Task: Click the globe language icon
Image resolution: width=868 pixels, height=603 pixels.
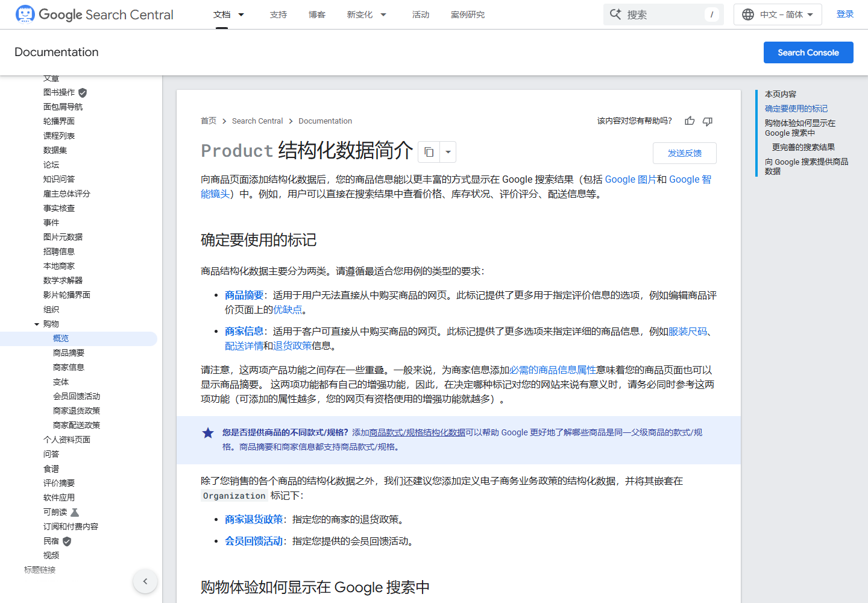Action: pos(748,14)
